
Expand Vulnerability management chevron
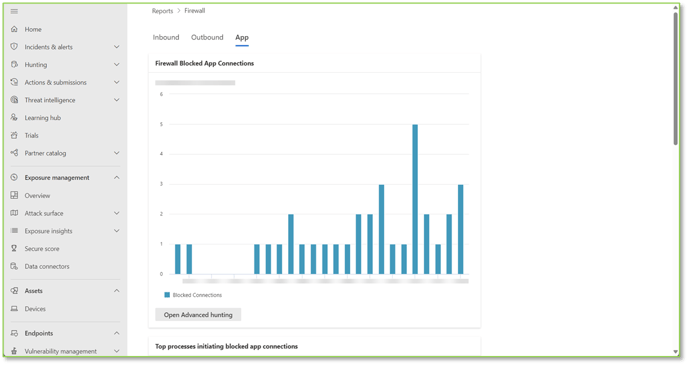(x=117, y=351)
